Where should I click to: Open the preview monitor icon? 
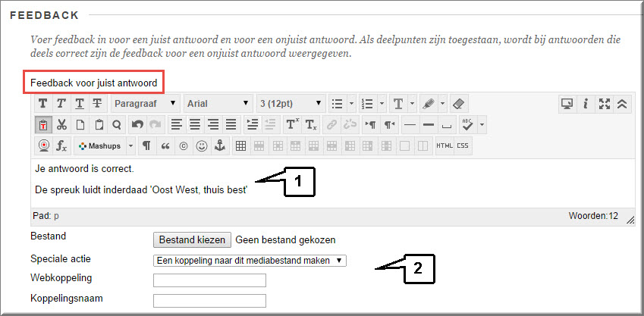point(567,104)
